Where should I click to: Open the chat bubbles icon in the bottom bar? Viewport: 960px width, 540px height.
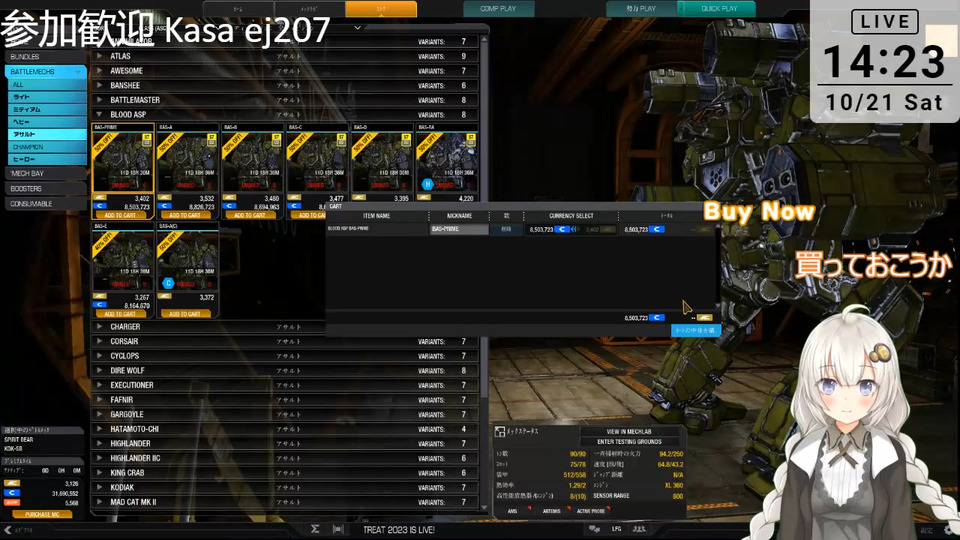pyautogui.click(x=594, y=529)
